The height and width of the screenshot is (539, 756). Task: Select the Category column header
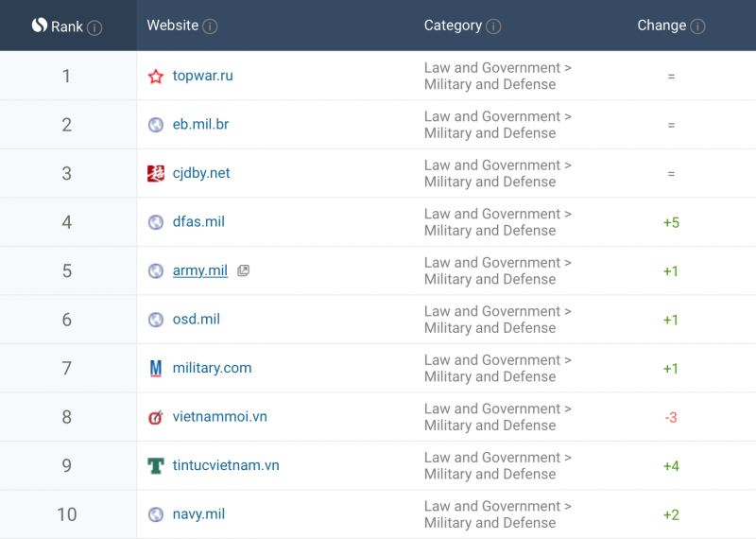[x=453, y=26]
